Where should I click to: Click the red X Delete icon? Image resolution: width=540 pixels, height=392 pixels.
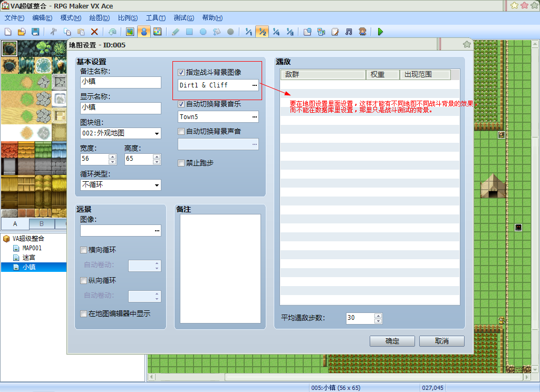(94, 32)
